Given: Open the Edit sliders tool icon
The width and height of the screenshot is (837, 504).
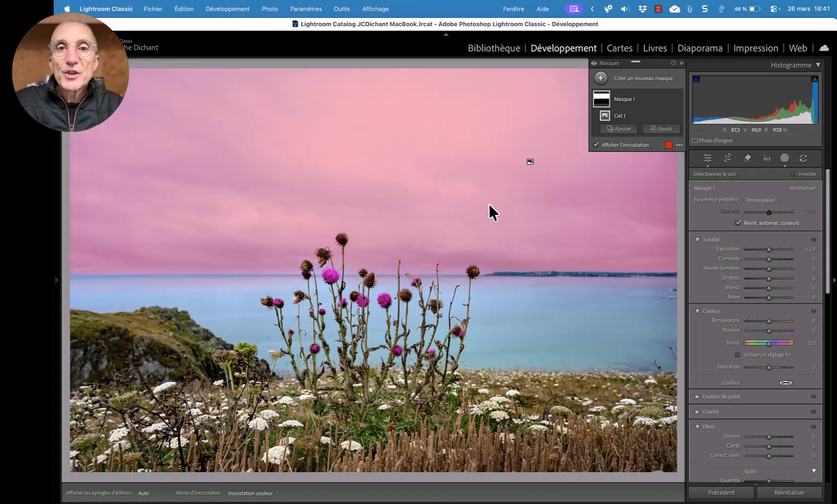Looking at the screenshot, I should [707, 158].
